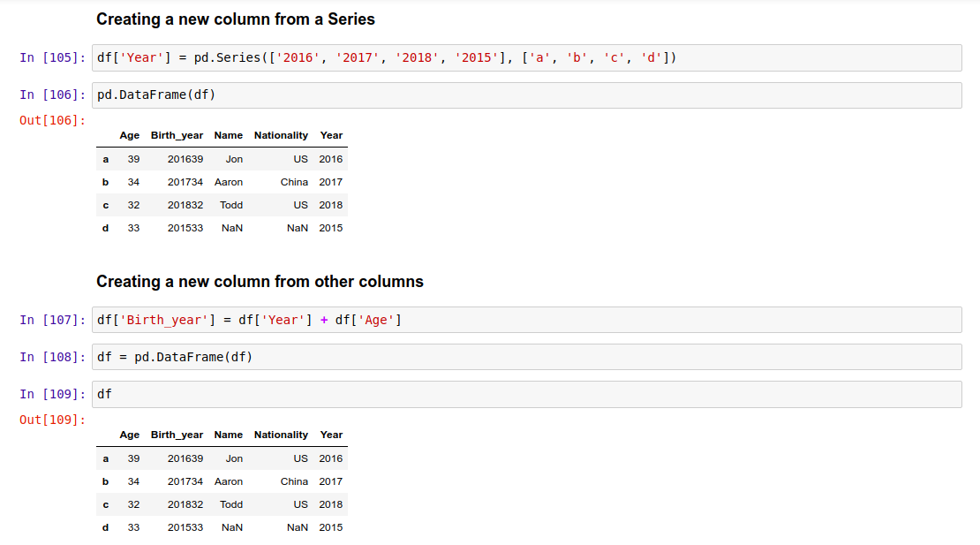The width and height of the screenshot is (980, 545).
Task: Click row index label d in second table
Action: tap(105, 527)
